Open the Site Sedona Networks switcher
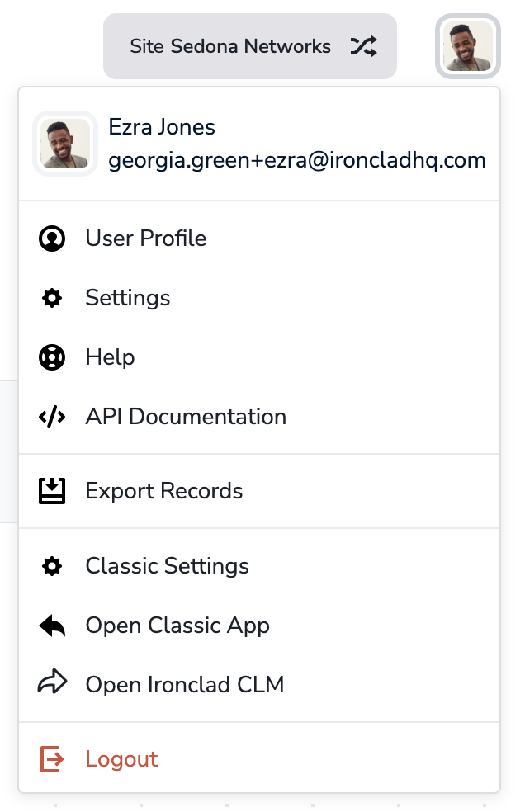The width and height of the screenshot is (525, 812). (x=250, y=46)
